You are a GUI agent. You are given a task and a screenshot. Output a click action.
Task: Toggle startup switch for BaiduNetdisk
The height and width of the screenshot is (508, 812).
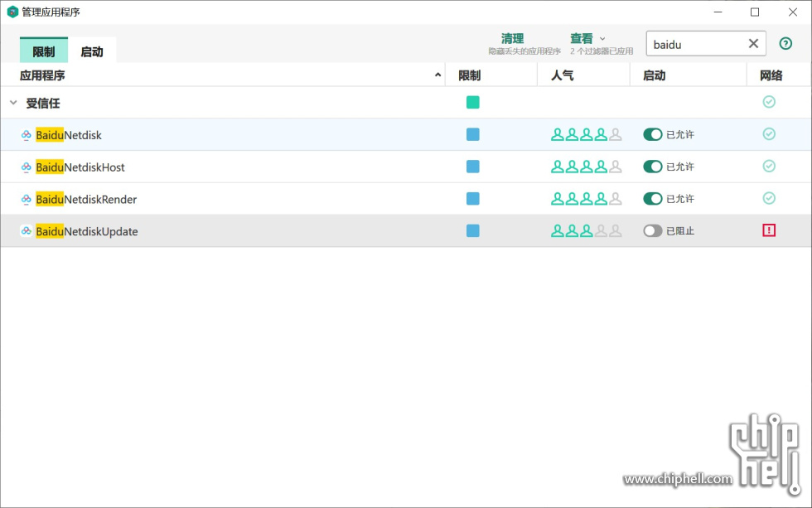coord(653,134)
